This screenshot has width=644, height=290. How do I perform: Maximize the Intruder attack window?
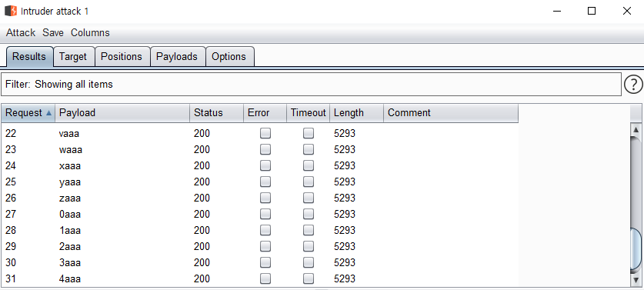coord(592,11)
